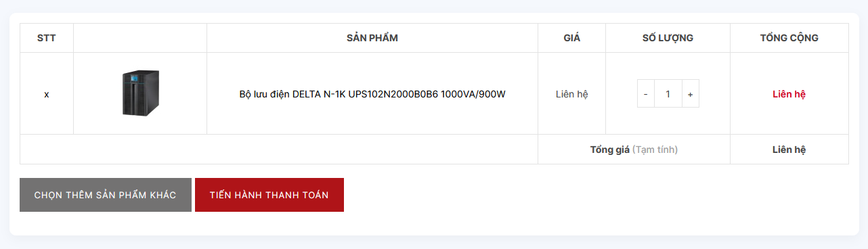Select the STT column header
This screenshot has height=249, width=868.
click(47, 38)
